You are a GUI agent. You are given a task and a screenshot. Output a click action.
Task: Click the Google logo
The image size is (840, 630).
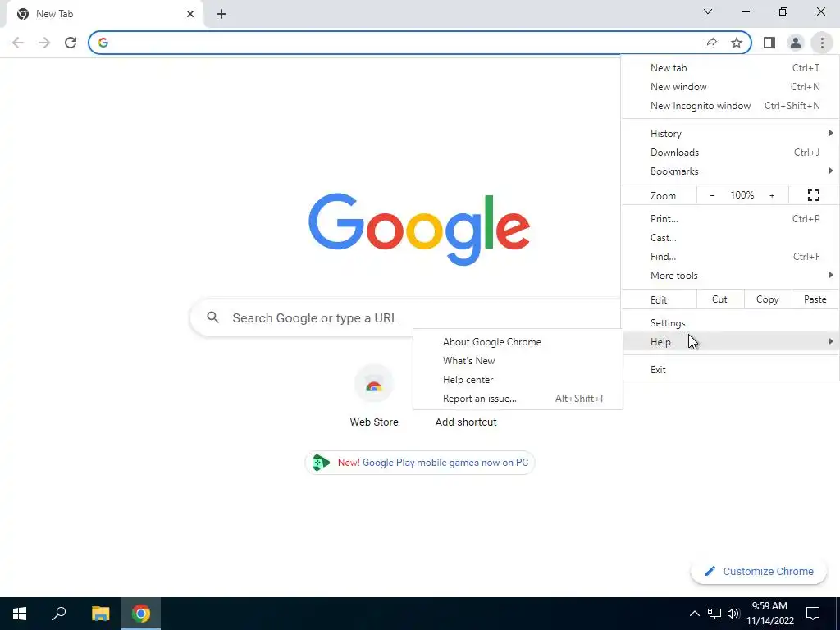point(419,229)
